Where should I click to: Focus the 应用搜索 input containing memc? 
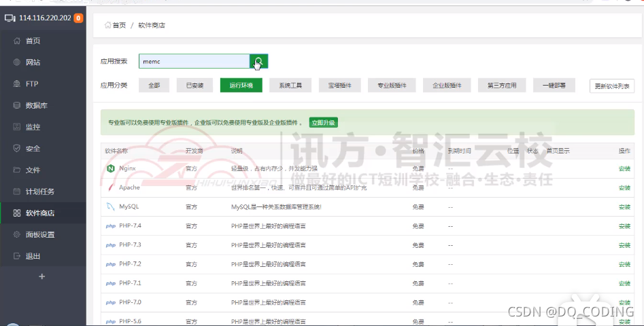(194, 62)
